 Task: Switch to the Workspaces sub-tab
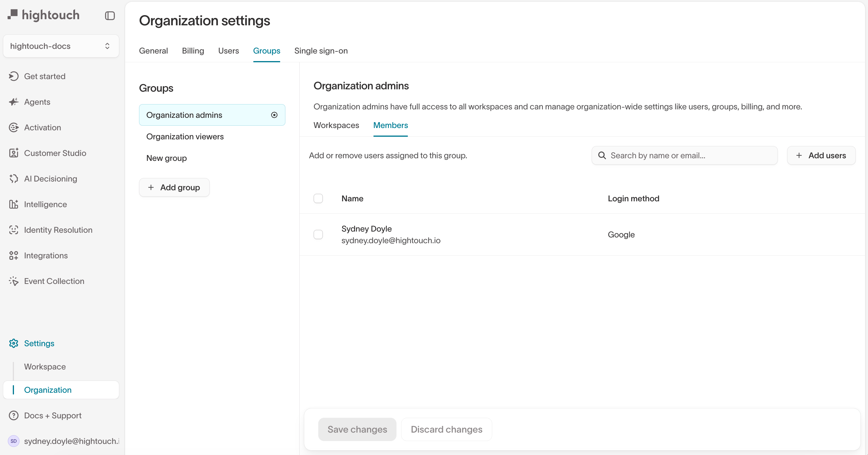point(336,125)
